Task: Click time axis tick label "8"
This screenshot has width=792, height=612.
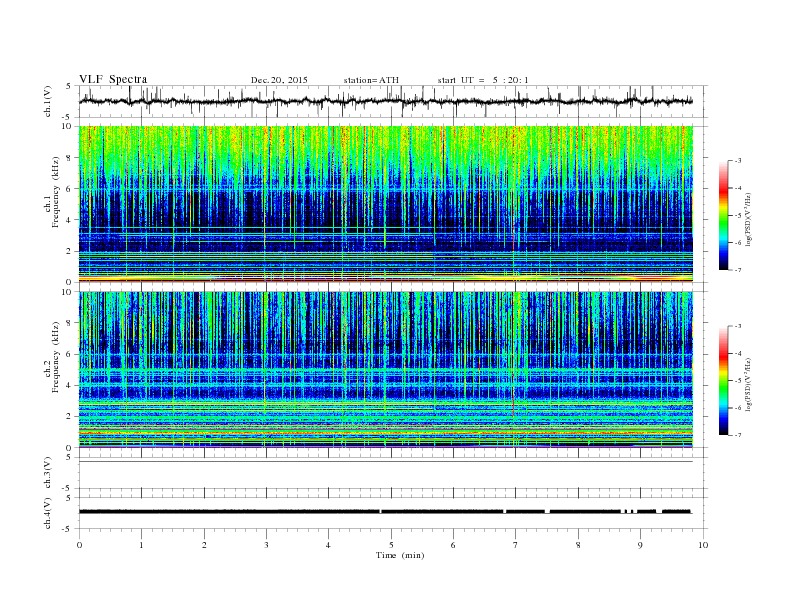Action: (578, 545)
